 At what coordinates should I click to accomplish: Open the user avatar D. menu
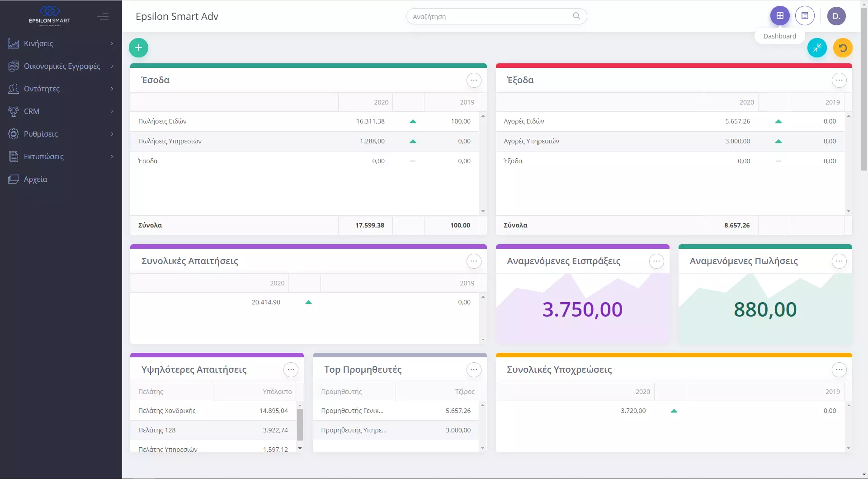(836, 16)
